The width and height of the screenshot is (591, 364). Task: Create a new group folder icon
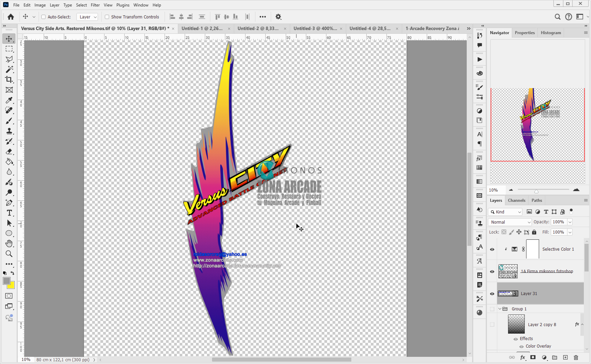pos(554,358)
